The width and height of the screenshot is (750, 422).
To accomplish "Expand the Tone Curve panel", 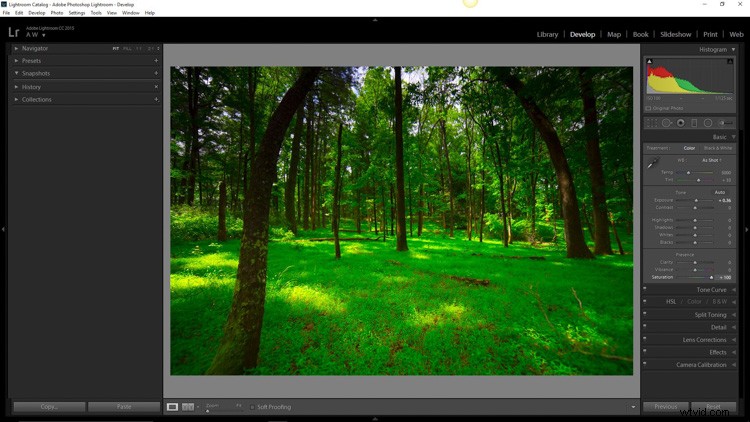I will [x=733, y=290].
